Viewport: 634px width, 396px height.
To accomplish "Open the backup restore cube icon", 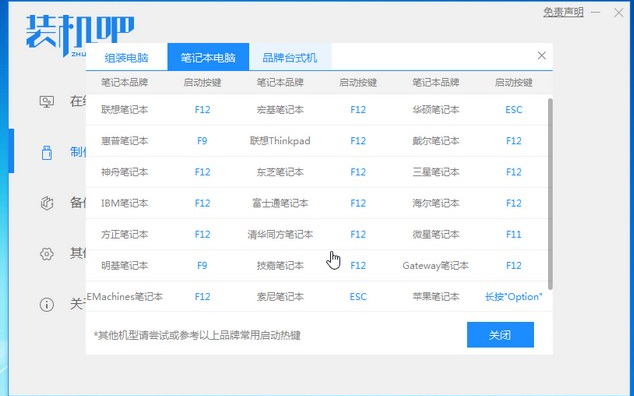I will (x=46, y=203).
